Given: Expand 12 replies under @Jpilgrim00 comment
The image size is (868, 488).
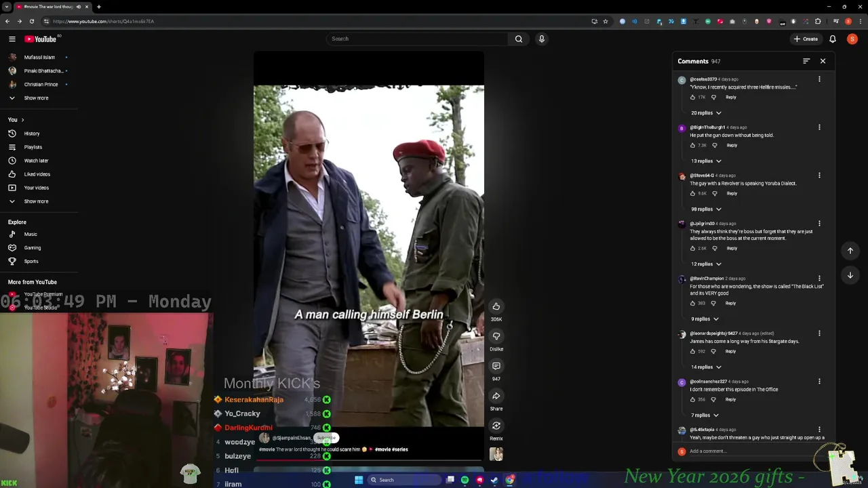Looking at the screenshot, I should click(x=706, y=264).
